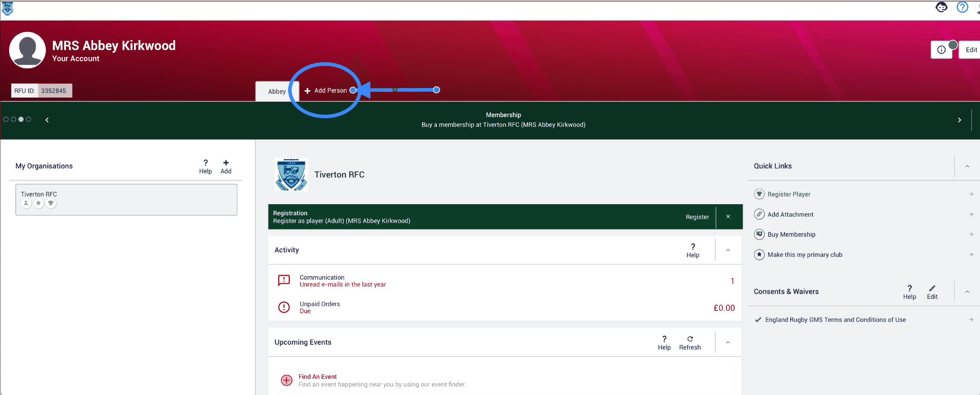980x395 pixels.
Task: Open Buy Membership quick link
Action: click(791, 234)
